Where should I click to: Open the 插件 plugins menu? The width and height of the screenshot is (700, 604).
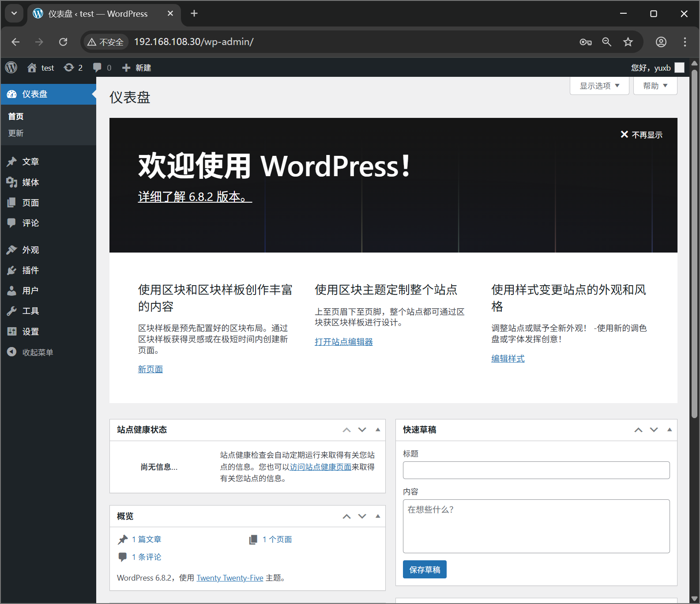tap(48, 270)
